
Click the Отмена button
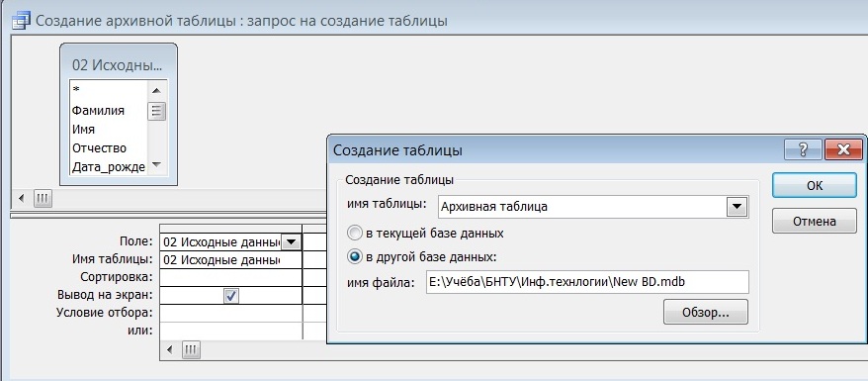[x=815, y=222]
